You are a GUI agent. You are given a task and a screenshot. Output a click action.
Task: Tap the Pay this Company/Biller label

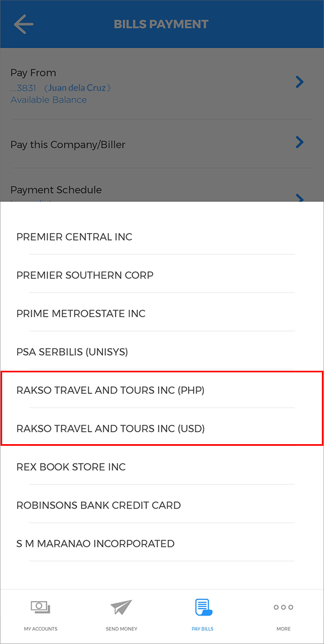pos(68,145)
